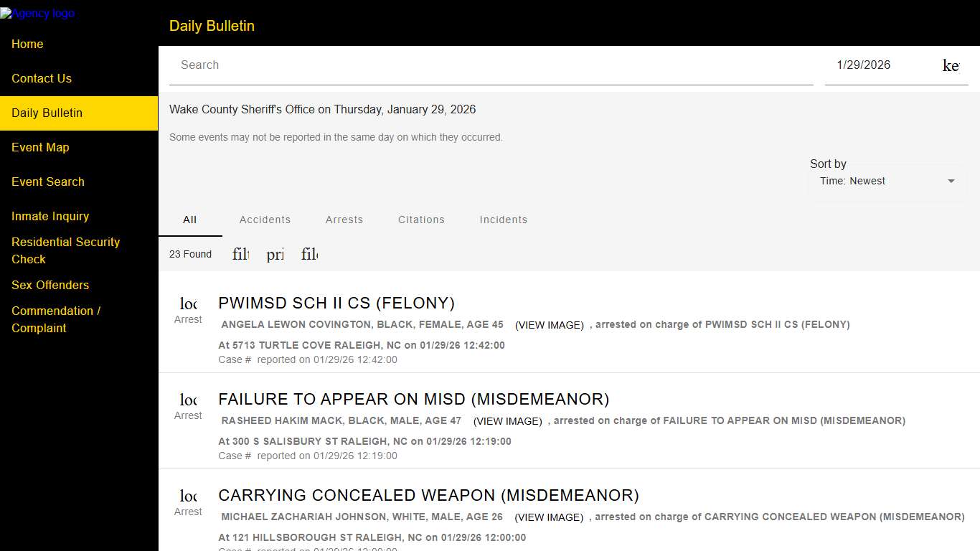
Task: Click the date field showing 1/29/2026
Action: (863, 65)
